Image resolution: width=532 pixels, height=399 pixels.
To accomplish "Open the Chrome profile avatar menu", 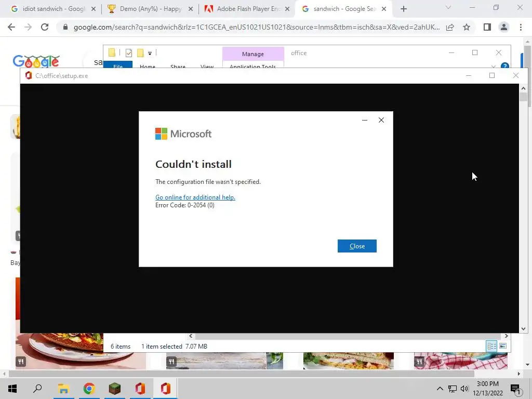I will pos(504,27).
